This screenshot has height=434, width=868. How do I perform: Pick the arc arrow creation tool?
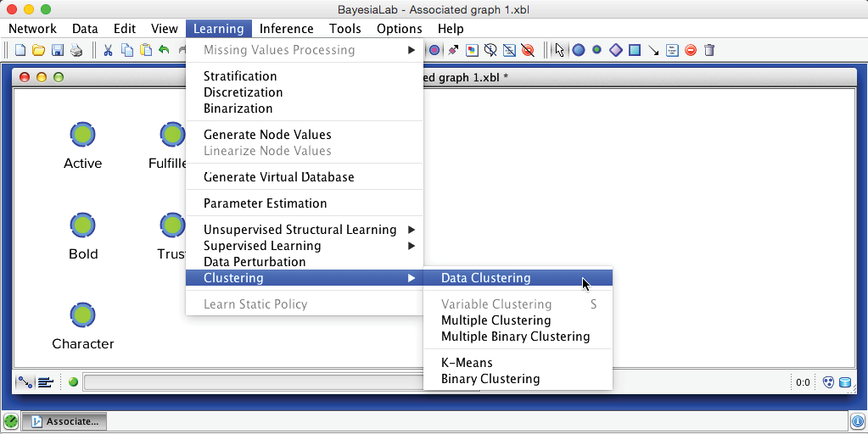point(653,50)
